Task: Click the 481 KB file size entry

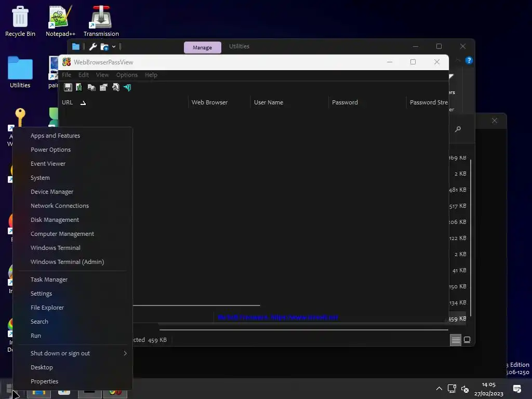Action: click(x=457, y=190)
